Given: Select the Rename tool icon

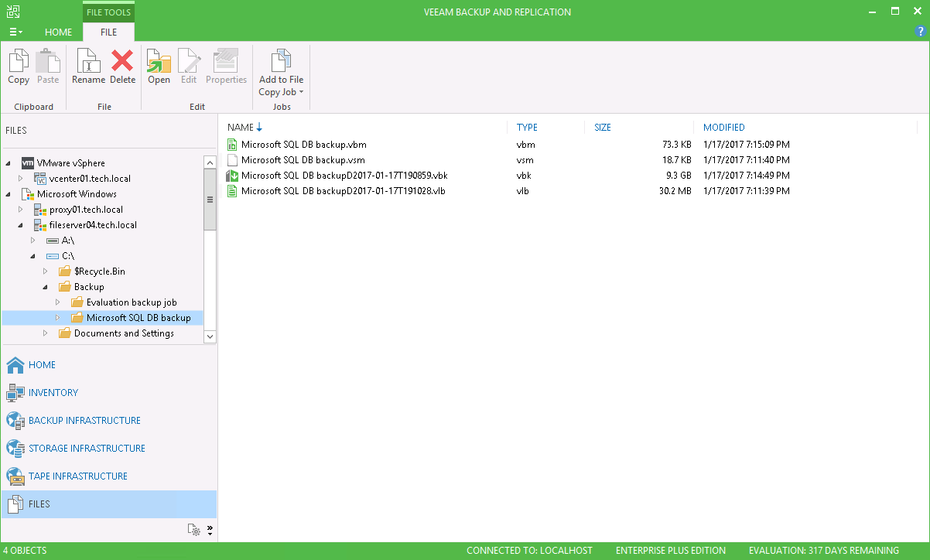Looking at the screenshot, I should click(x=88, y=61).
